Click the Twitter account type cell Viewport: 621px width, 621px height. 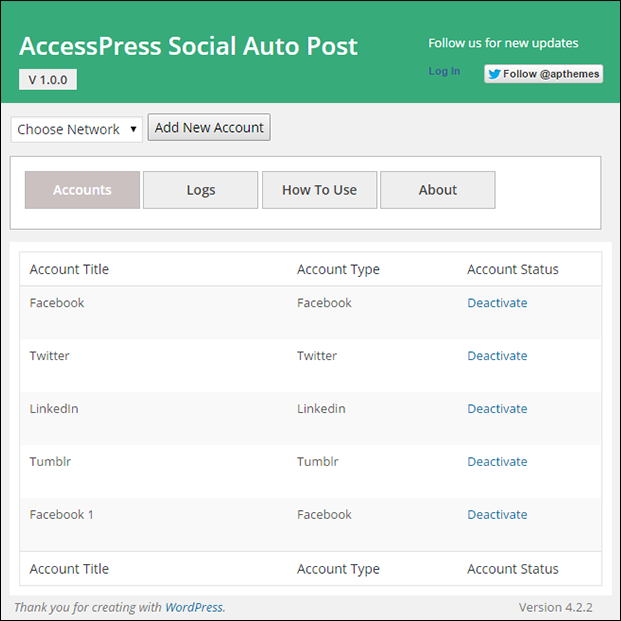(317, 356)
